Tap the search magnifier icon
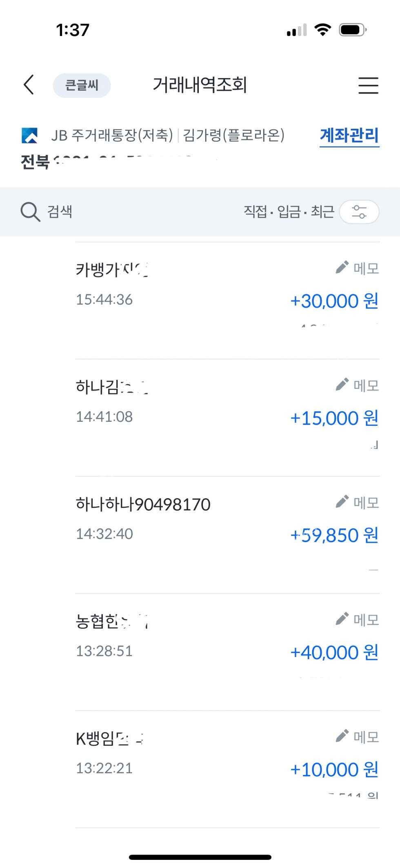The height and width of the screenshot is (868, 400). click(x=30, y=212)
